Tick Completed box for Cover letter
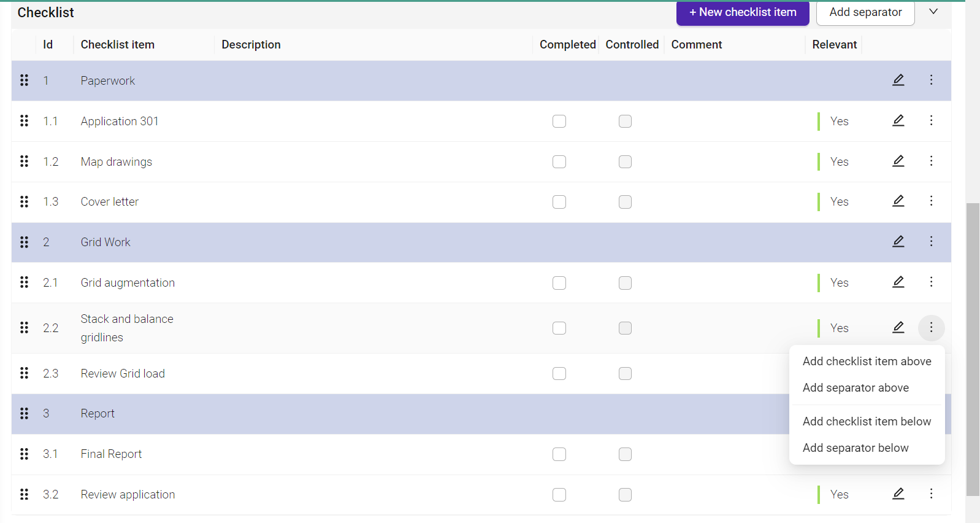The height and width of the screenshot is (523, 980). (559, 202)
